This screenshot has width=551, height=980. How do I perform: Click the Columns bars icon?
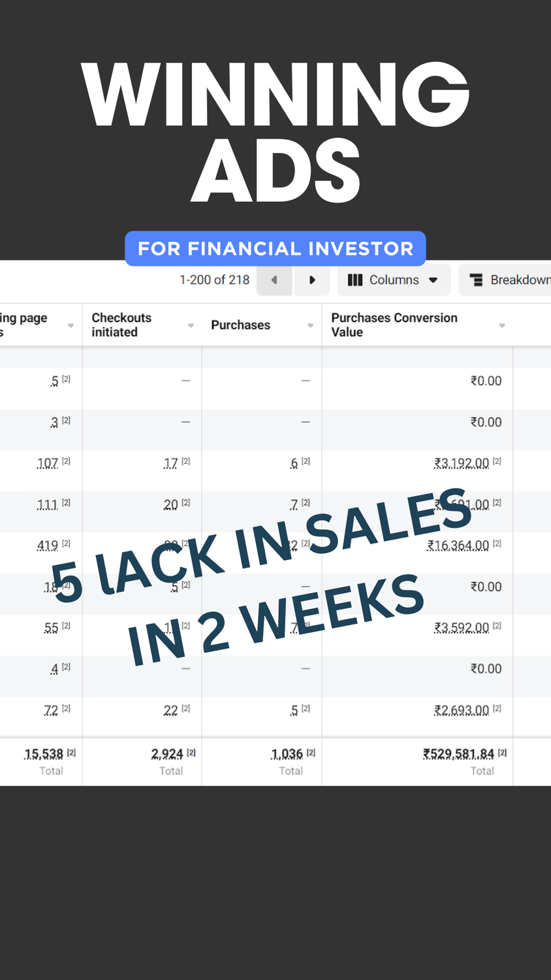click(x=355, y=280)
